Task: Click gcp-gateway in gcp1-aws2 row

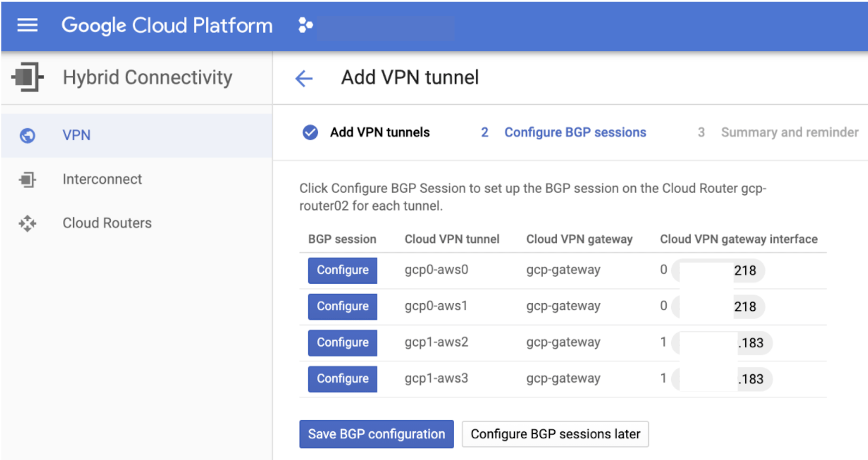Action: coord(563,343)
